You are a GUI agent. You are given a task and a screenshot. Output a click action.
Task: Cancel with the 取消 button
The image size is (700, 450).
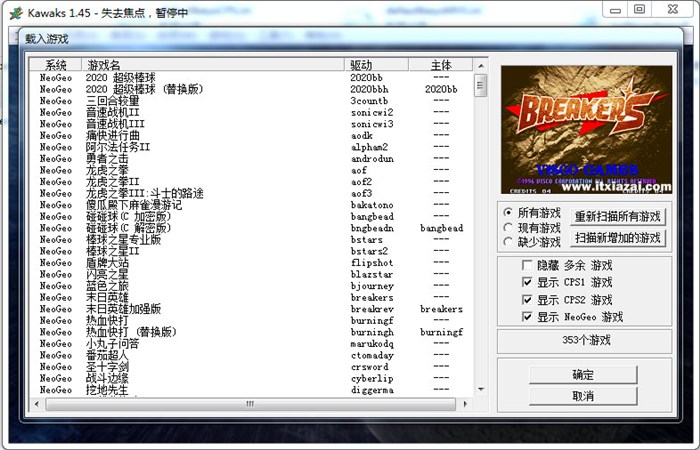(x=583, y=396)
